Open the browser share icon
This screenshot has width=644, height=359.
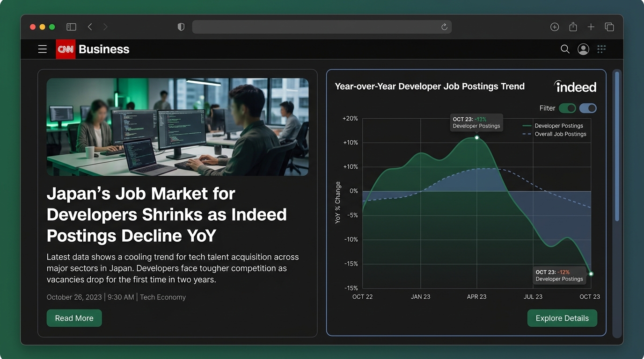pyautogui.click(x=573, y=27)
